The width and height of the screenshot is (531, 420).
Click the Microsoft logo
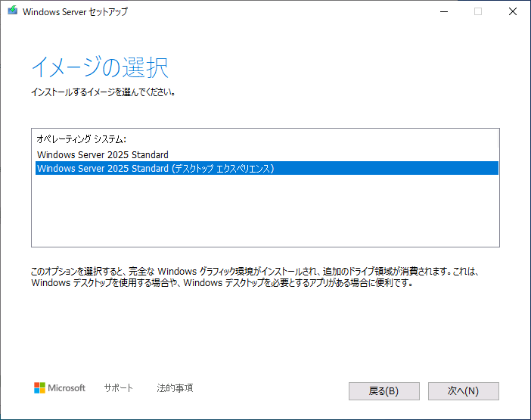pyautogui.click(x=60, y=387)
